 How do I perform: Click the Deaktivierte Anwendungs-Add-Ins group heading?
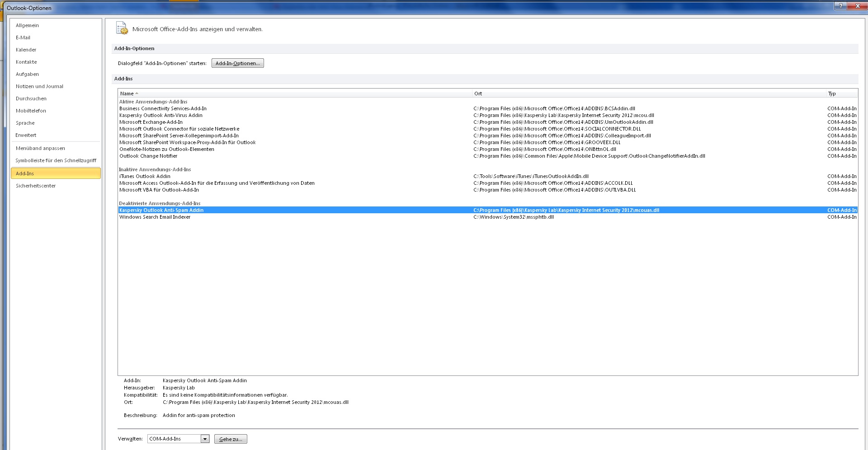(160, 203)
